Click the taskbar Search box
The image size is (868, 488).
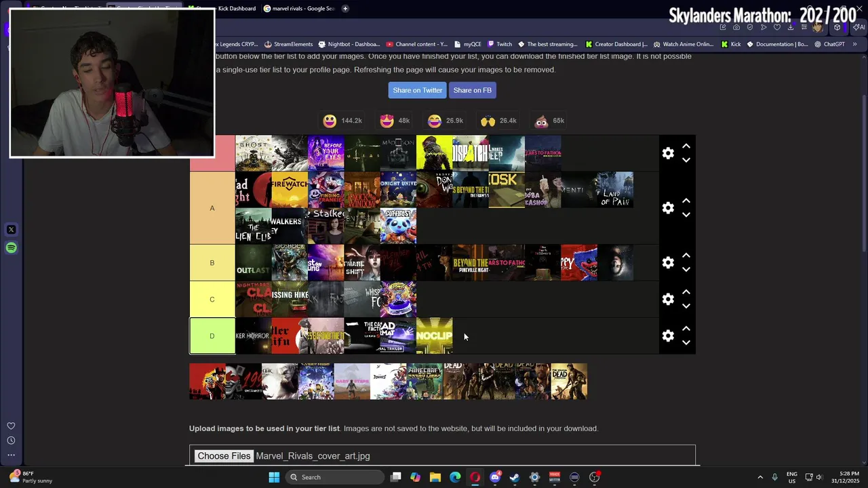pyautogui.click(x=334, y=477)
